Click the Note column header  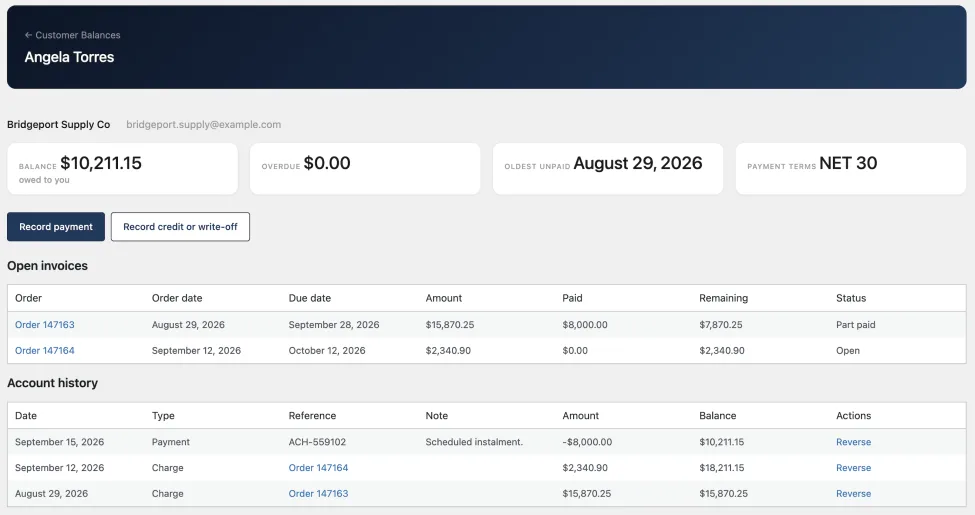point(437,415)
